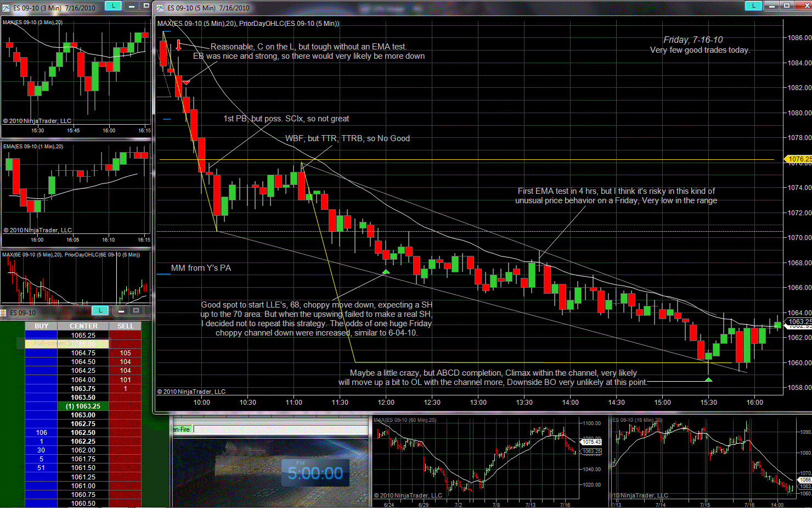Select the highlighted (1) 1063.25 price row

tap(83, 406)
